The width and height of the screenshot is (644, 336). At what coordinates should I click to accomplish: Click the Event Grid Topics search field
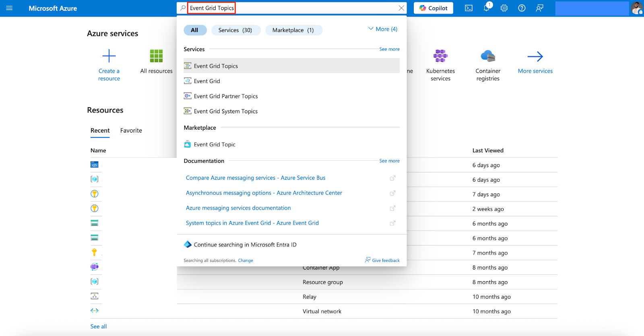(x=292, y=8)
